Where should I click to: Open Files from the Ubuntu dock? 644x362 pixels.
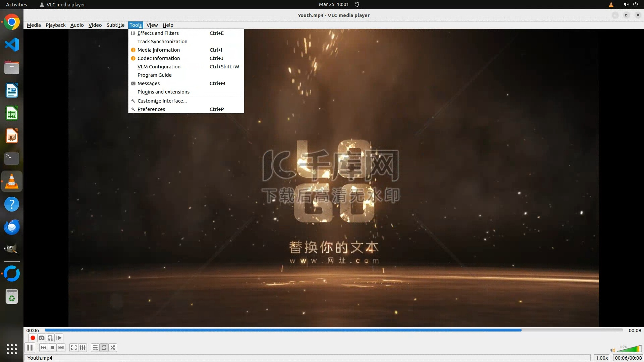coord(12,68)
